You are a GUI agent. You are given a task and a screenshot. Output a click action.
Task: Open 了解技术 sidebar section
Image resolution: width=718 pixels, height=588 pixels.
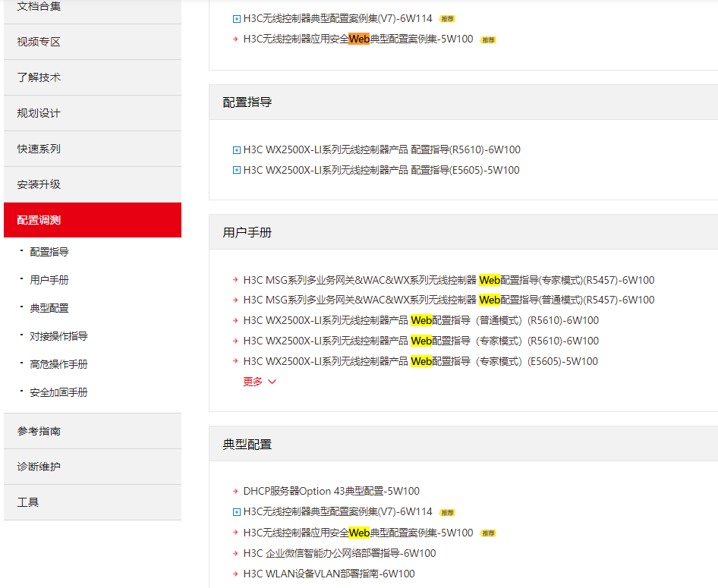(93, 78)
